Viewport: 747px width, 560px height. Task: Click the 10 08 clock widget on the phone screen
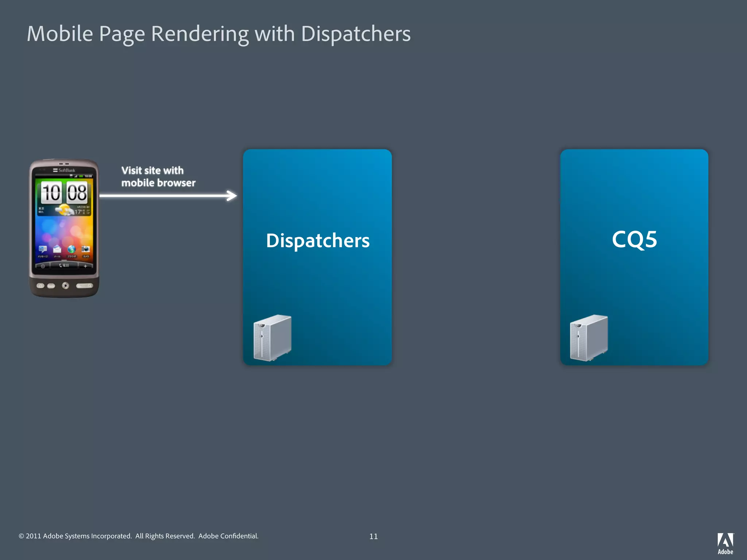click(x=64, y=192)
